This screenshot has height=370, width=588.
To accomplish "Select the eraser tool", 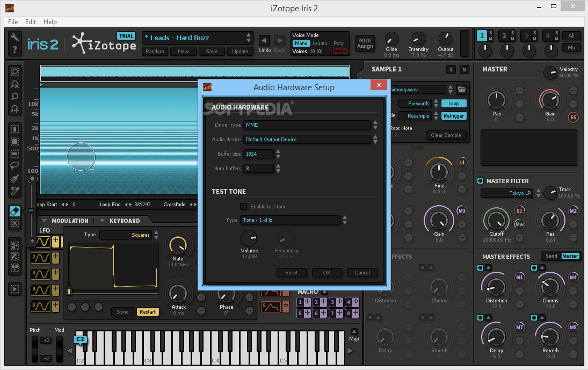I will coord(14,212).
